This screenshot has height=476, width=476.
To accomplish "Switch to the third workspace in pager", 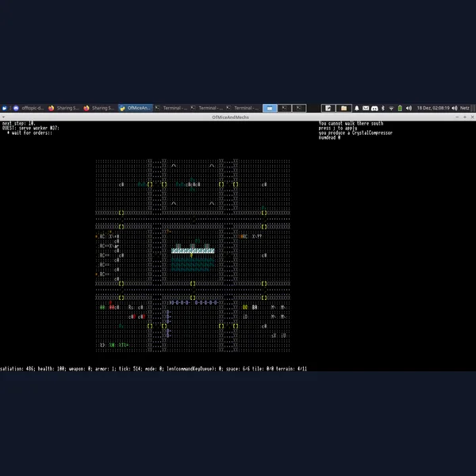I will (300, 108).
